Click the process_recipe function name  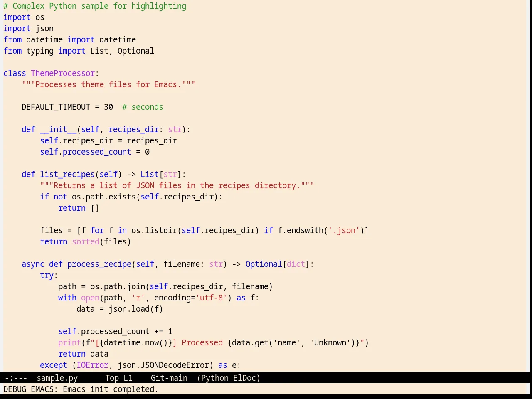(99, 264)
